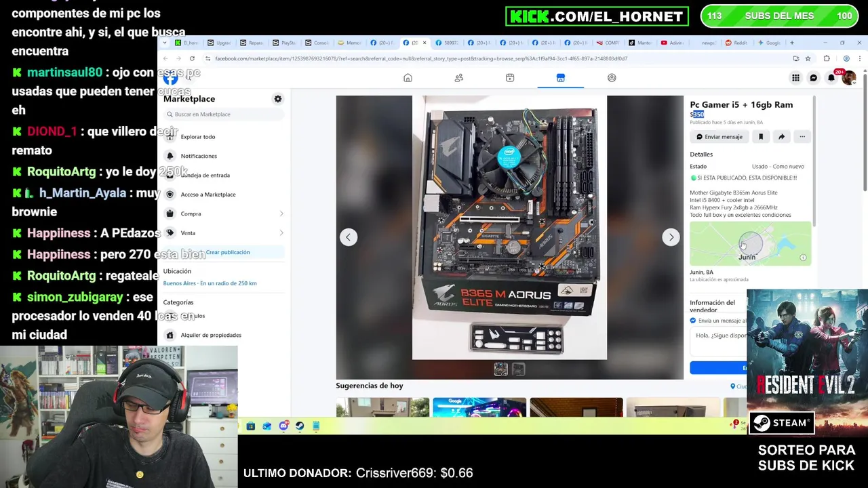Select second photo thumbnail below image
Screen dimensions: 868x488
pyautogui.click(x=518, y=369)
